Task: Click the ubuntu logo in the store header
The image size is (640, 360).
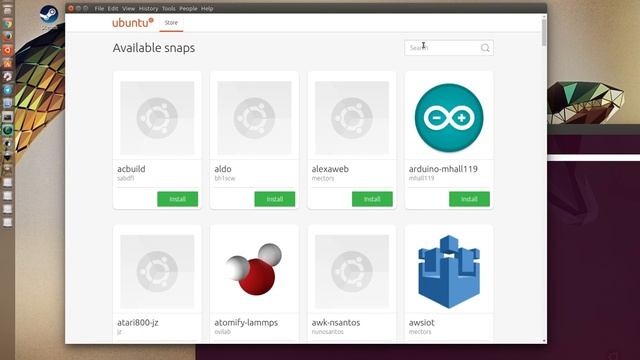Action: 133,22
